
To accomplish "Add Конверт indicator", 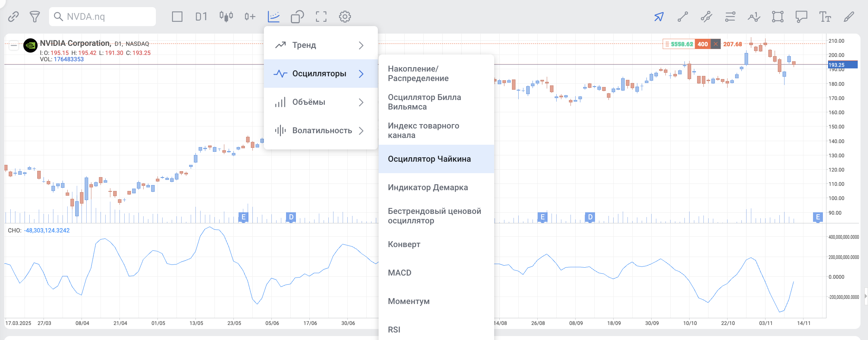I will pyautogui.click(x=436, y=244).
